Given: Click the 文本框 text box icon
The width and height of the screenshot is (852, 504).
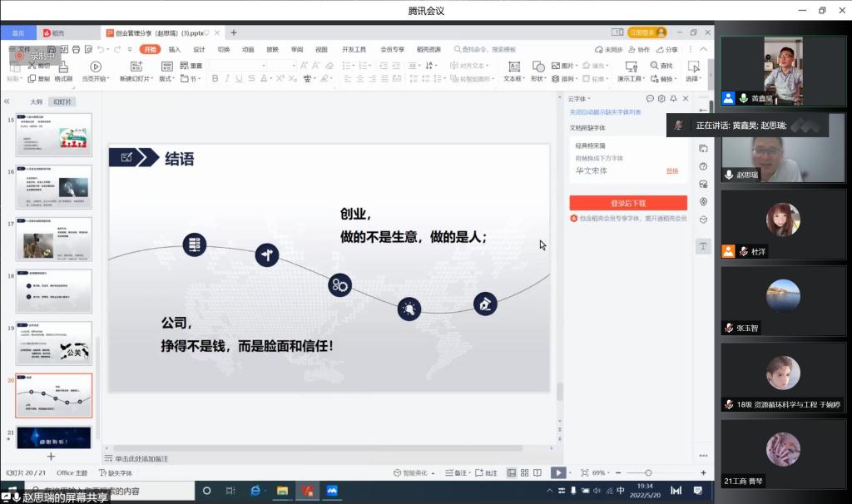Looking at the screenshot, I should click(513, 66).
